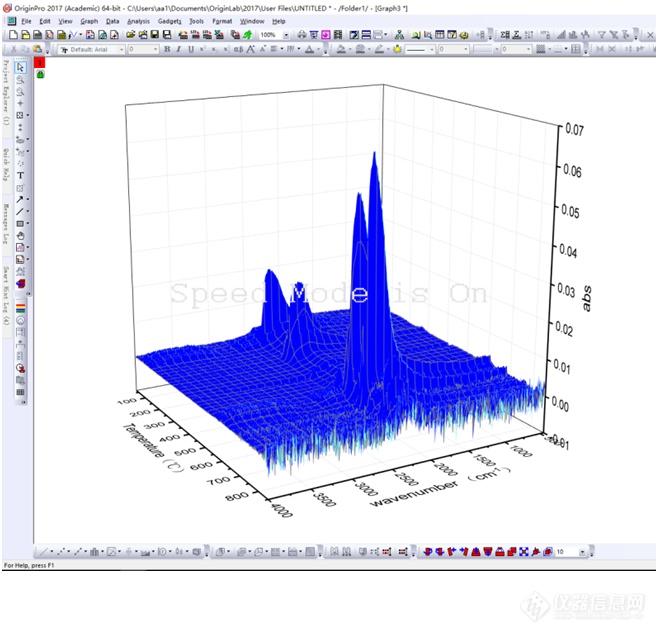Open the Format menu

point(222,21)
